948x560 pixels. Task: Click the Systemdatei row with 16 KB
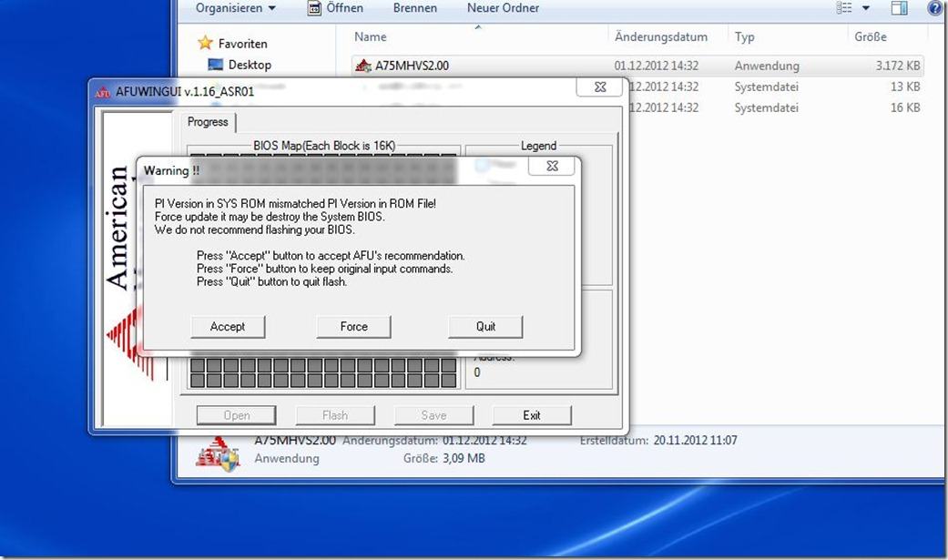click(766, 107)
